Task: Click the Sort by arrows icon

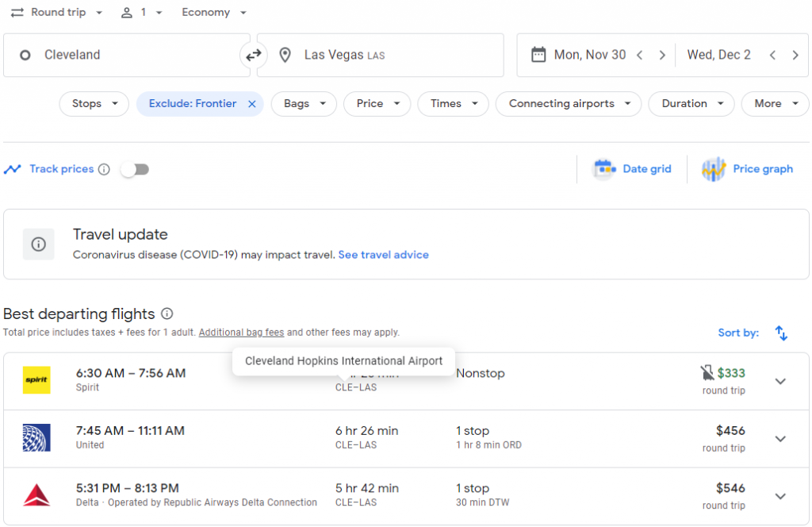Action: (781, 333)
